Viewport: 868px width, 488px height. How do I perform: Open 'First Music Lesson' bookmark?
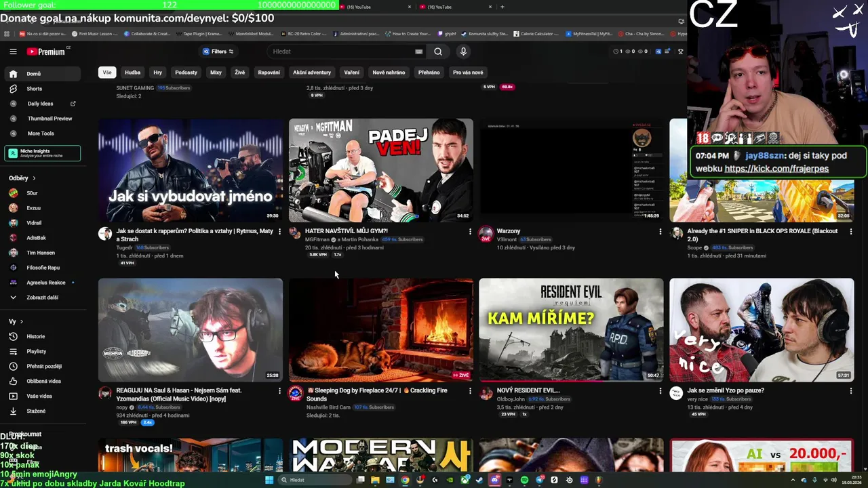point(94,33)
